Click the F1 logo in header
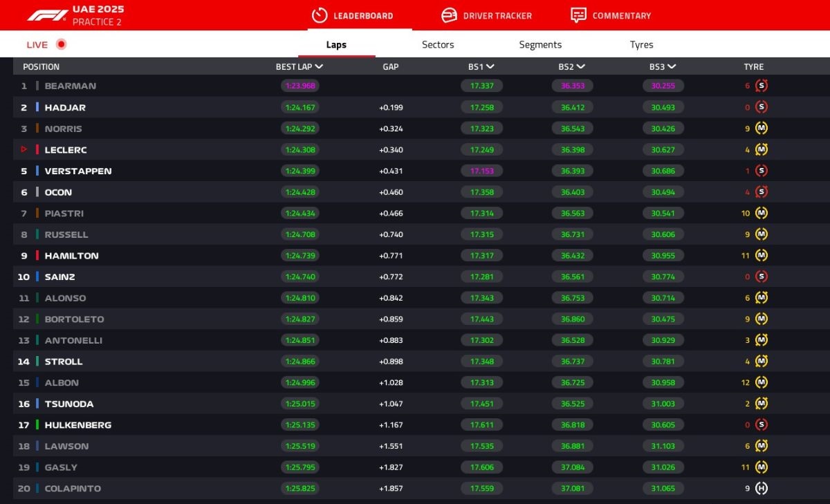Viewport: 830px width, 504px height. tap(47, 15)
